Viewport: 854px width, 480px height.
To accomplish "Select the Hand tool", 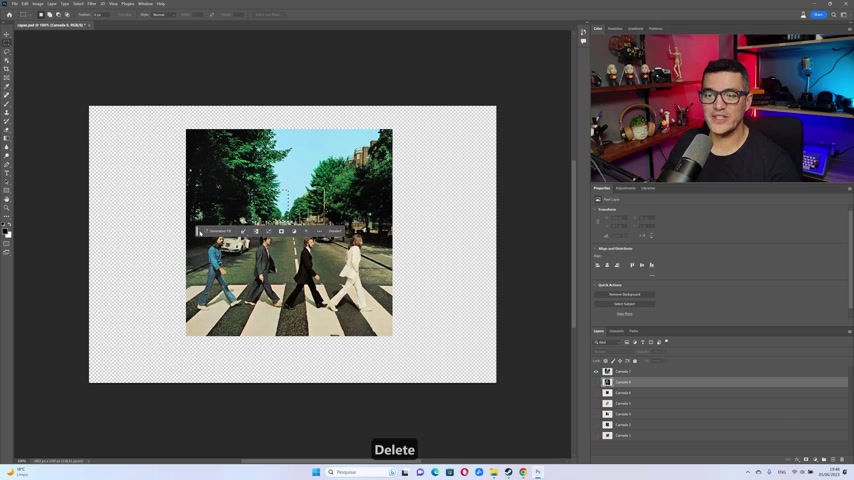I will (x=7, y=199).
